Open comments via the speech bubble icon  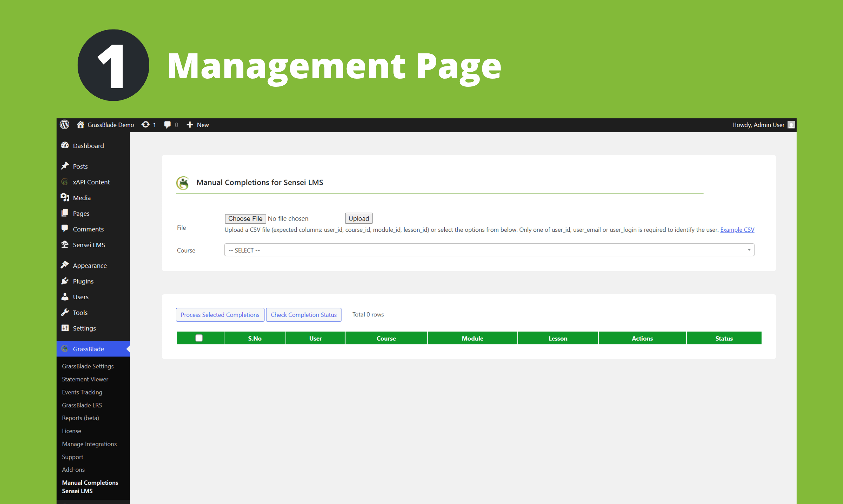[x=168, y=125]
